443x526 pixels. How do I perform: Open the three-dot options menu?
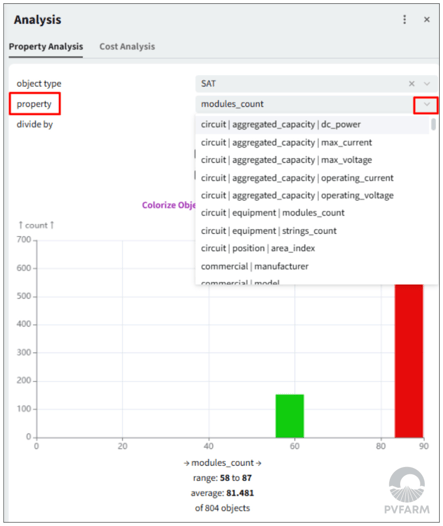coord(404,19)
